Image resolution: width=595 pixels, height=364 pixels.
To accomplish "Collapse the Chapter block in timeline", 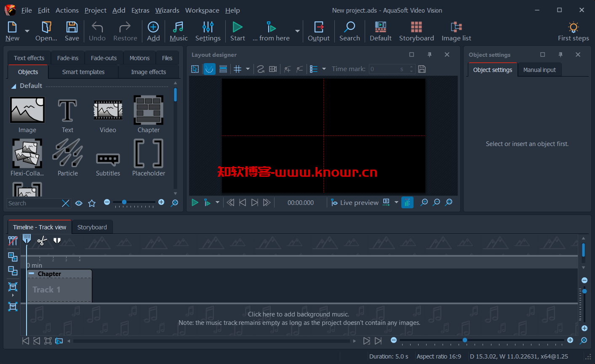I will pyautogui.click(x=32, y=274).
